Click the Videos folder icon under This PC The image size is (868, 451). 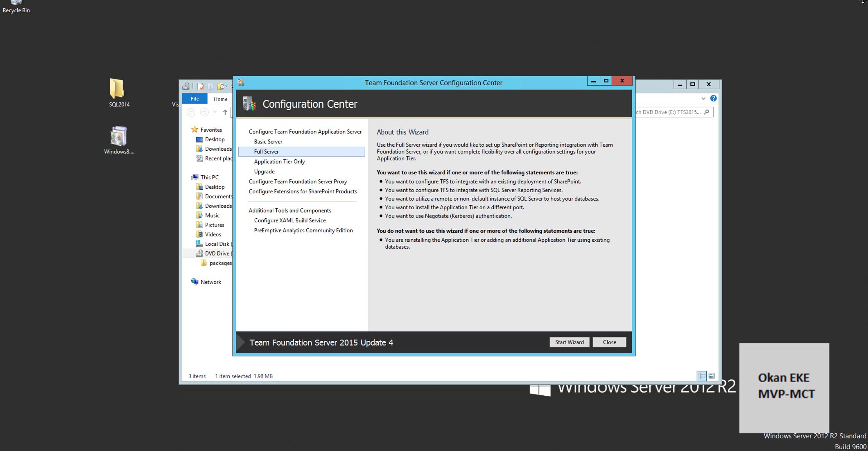pyautogui.click(x=199, y=234)
